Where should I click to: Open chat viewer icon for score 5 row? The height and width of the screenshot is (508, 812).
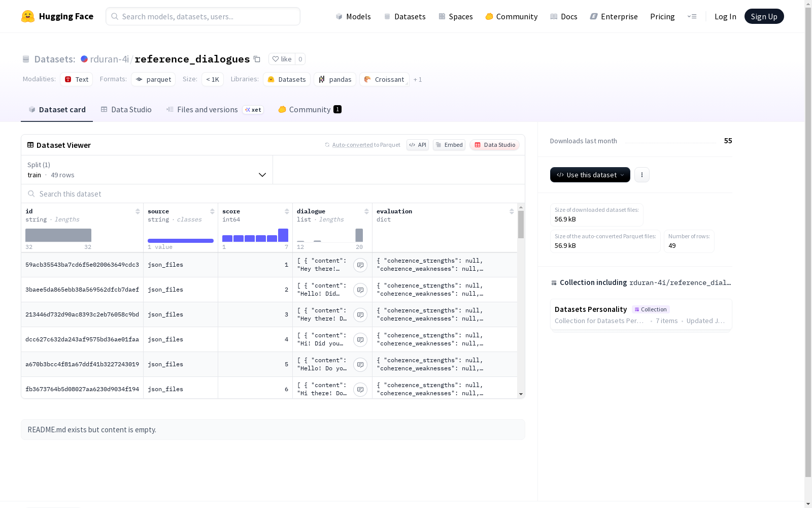(360, 365)
